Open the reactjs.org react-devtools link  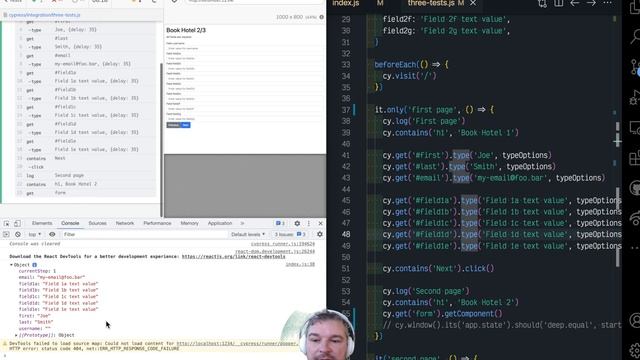click(x=233, y=257)
